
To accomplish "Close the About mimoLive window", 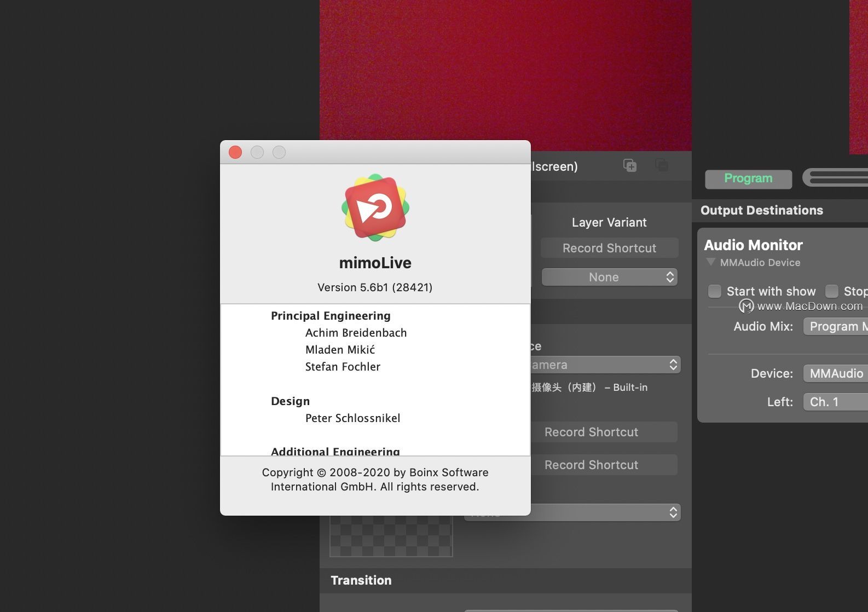I will [x=235, y=152].
